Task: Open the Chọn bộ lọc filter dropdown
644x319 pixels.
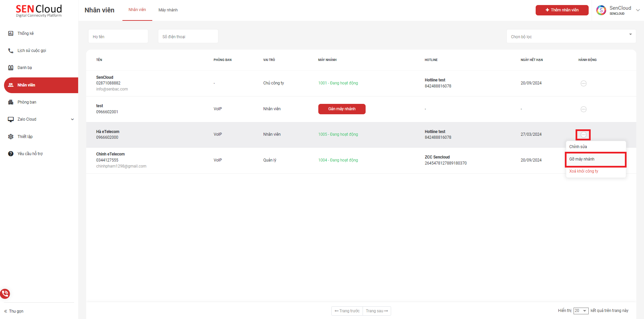Action: [571, 37]
